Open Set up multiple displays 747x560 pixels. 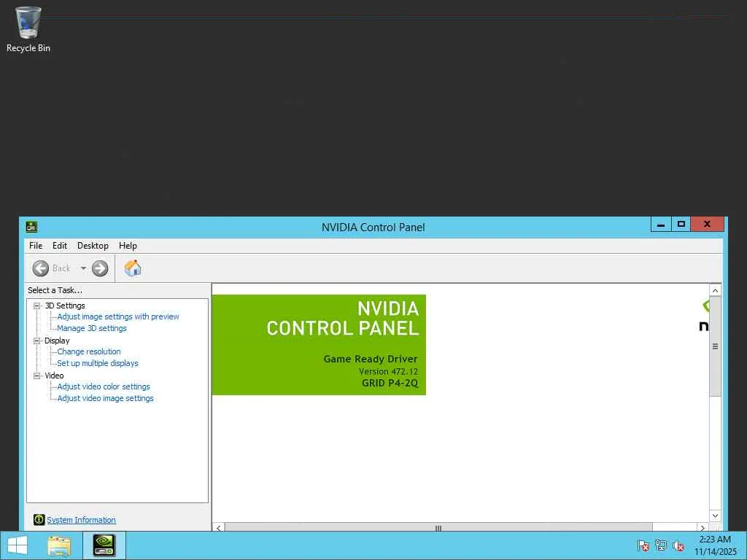(98, 363)
